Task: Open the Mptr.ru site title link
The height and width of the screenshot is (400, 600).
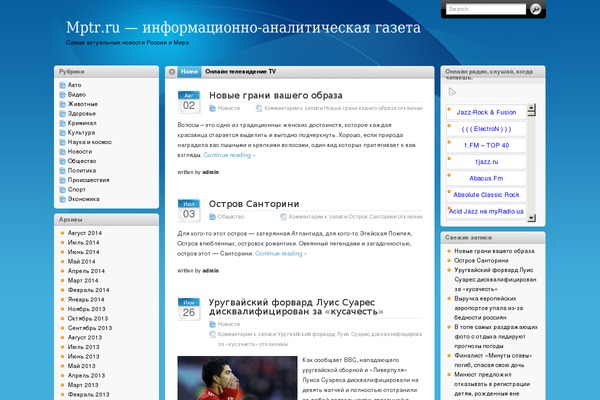Action: click(243, 28)
